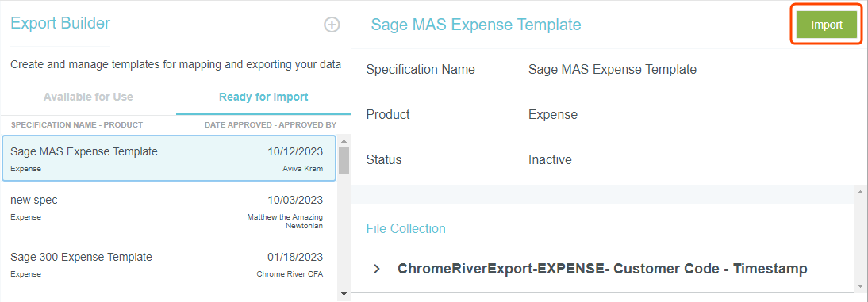The height and width of the screenshot is (302, 868).
Task: Switch to Available for Use tab
Action: coord(88,97)
